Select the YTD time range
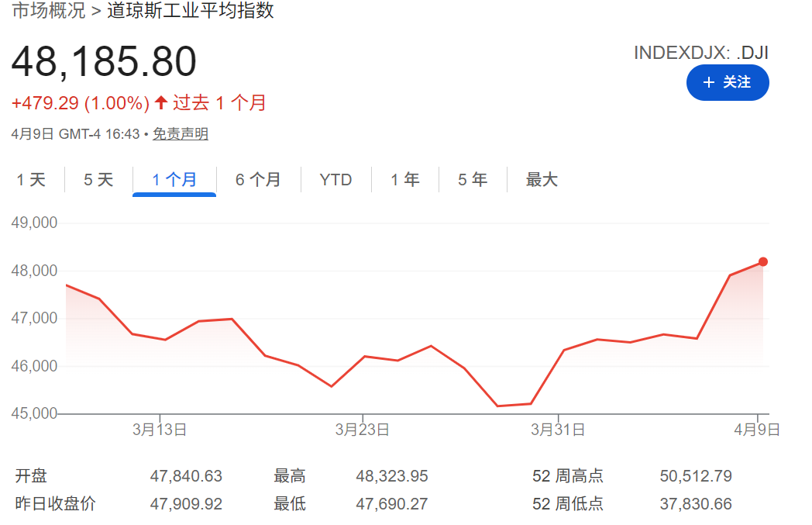 click(x=335, y=179)
